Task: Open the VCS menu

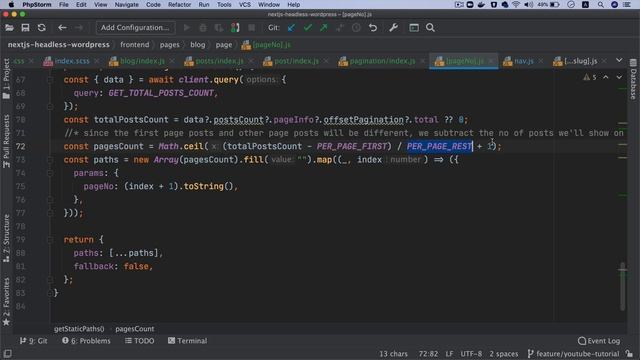Action: click(x=244, y=5)
